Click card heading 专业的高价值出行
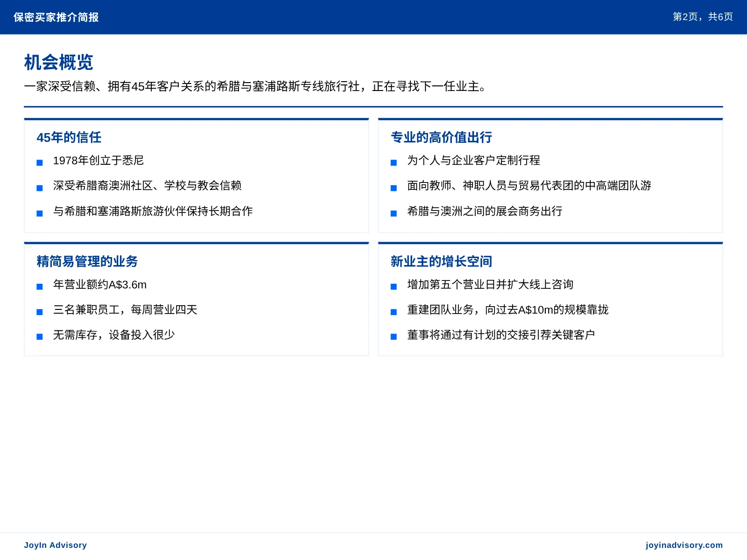 click(x=441, y=137)
